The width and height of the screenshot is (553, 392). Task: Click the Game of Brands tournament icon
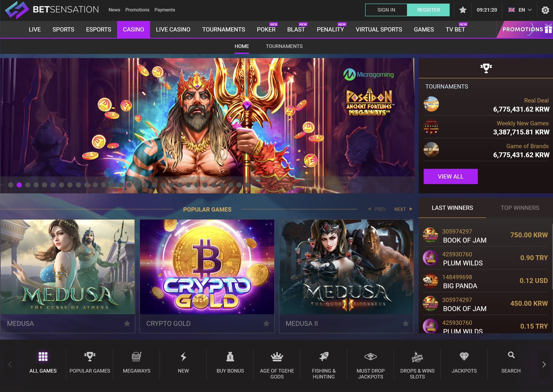(x=431, y=149)
